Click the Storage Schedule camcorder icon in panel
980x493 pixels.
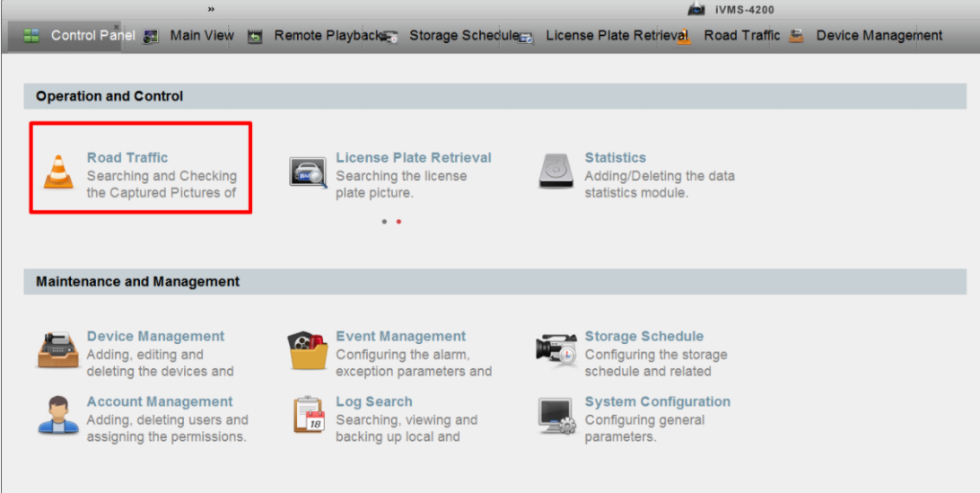click(x=556, y=350)
